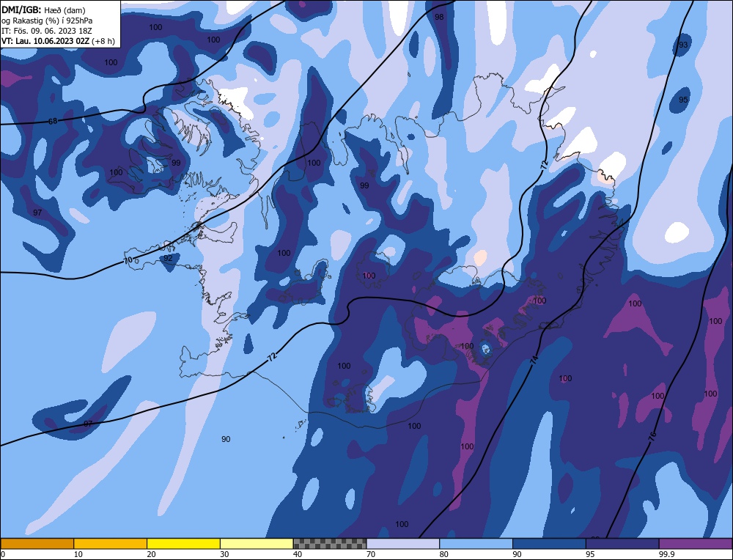The height and width of the screenshot is (560, 733).
Task: Click the '(+8 h)' forecast offset text
Action: (103, 41)
